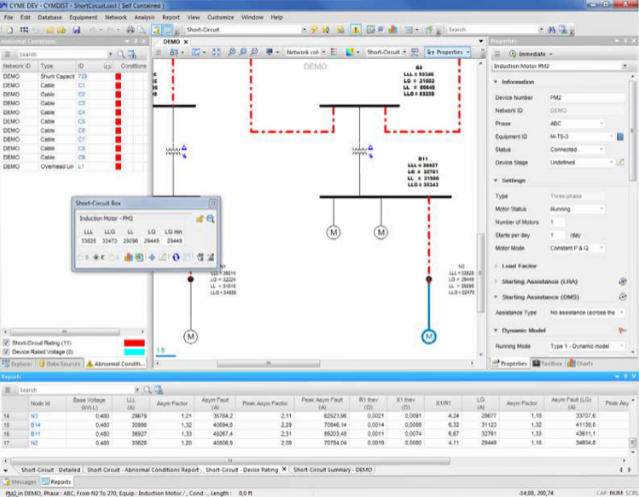The image size is (639, 497).
Task: Click the third magnifier zoom icon in DEMO toolbar
Action: tap(254, 52)
